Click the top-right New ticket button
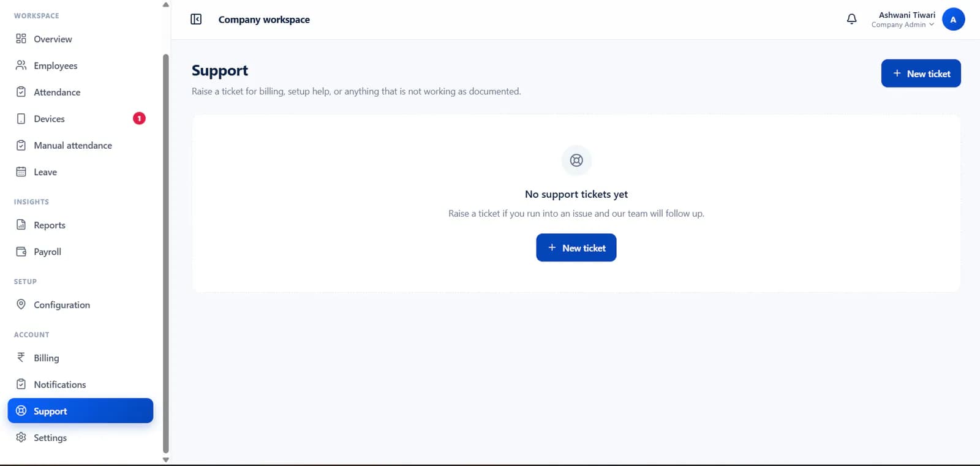 pos(921,73)
